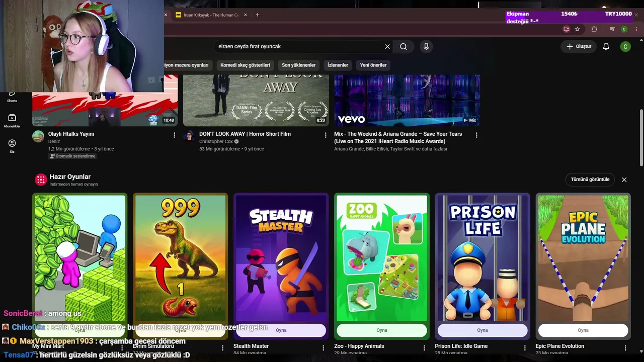Open the Deniz channel name link
The image size is (644, 362).
[x=54, y=142]
